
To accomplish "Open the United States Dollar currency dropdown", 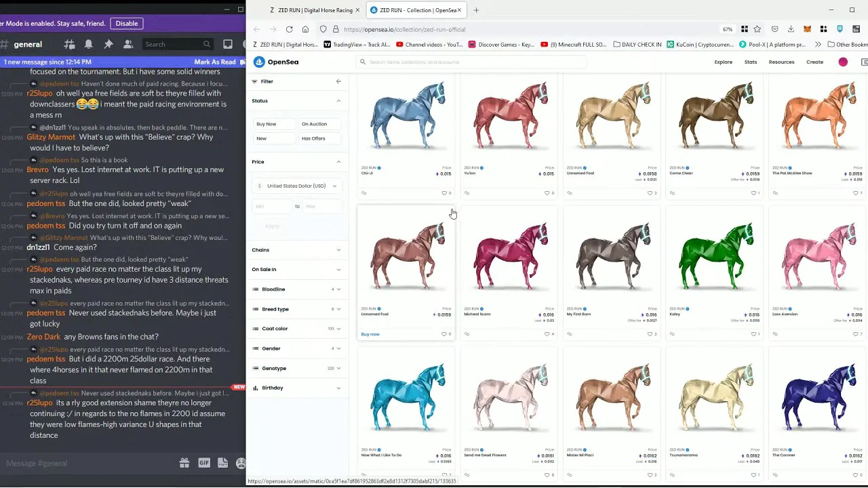I will tap(297, 186).
